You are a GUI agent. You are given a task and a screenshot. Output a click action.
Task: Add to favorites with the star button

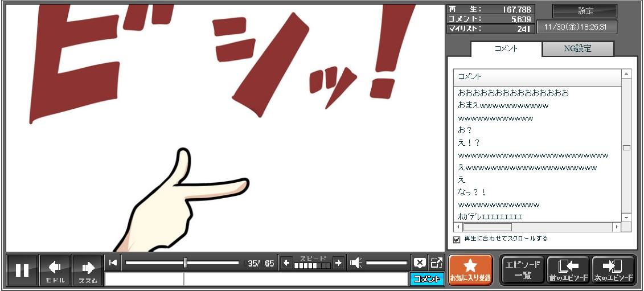pyautogui.click(x=470, y=270)
